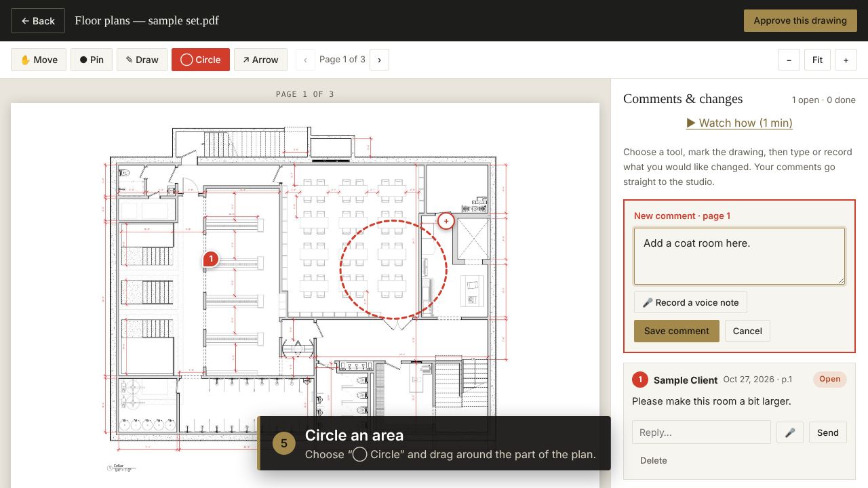Click the new comment text box

[739, 256]
